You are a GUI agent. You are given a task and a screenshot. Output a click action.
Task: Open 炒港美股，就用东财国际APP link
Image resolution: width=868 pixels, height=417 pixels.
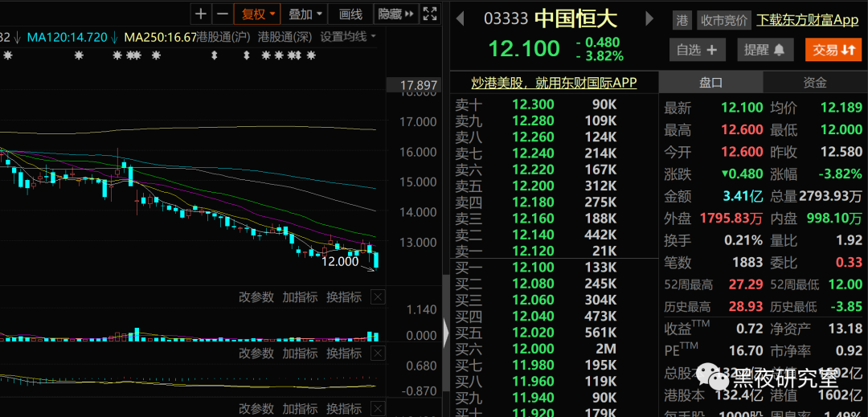554,83
